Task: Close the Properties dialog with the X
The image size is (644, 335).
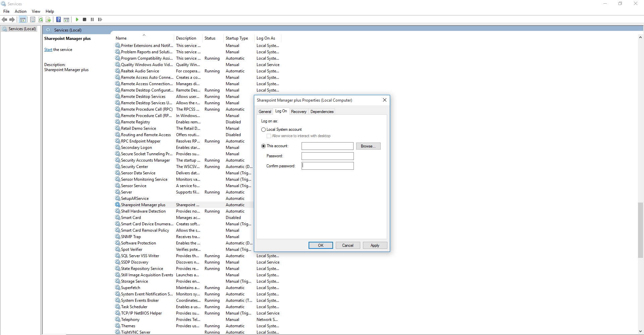Action: (385, 100)
